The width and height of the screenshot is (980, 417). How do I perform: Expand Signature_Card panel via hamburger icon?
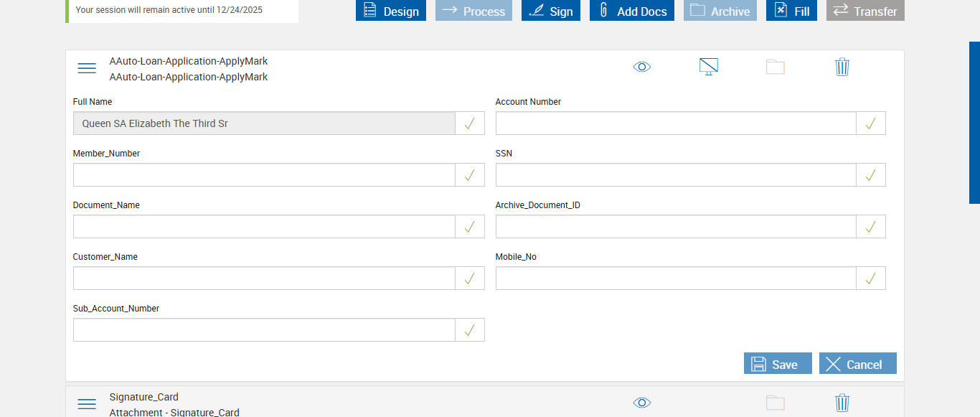click(87, 404)
